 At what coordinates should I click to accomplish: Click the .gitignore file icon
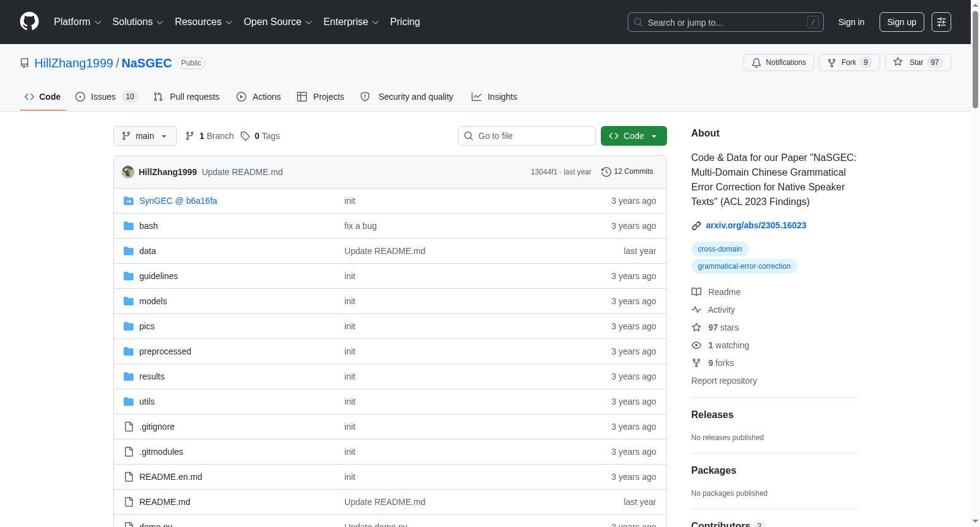coord(129,427)
